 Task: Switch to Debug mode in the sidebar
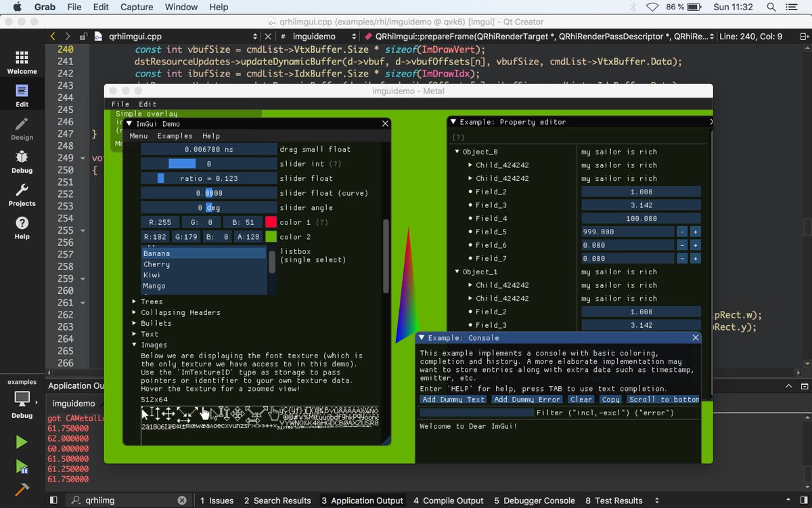pyautogui.click(x=21, y=161)
